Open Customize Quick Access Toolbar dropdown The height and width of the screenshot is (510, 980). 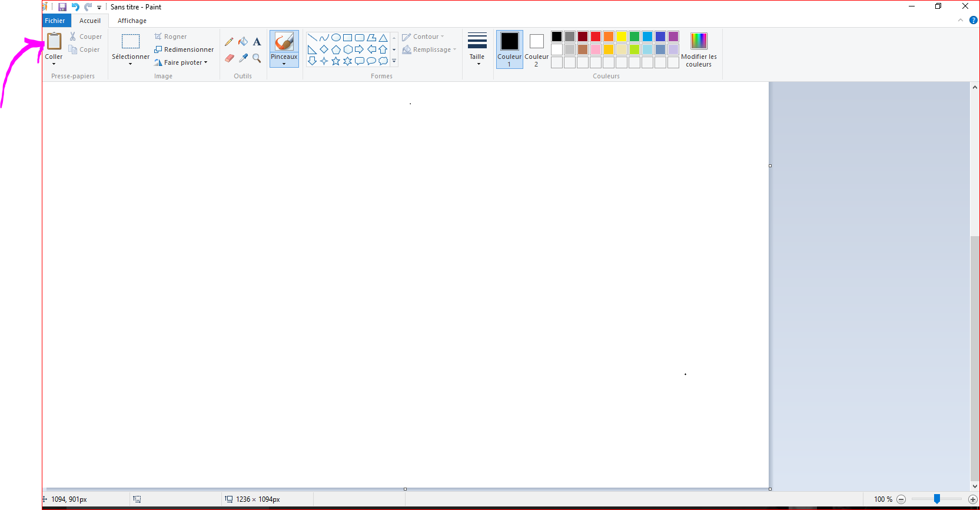pyautogui.click(x=99, y=8)
